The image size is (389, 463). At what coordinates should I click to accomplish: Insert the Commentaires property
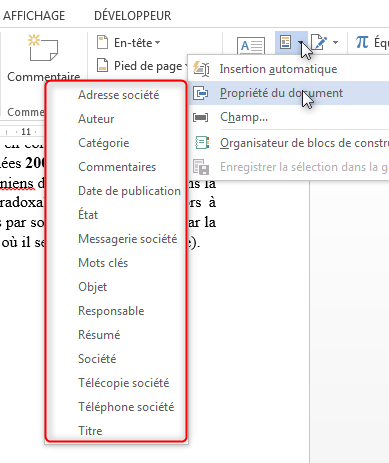point(116,167)
